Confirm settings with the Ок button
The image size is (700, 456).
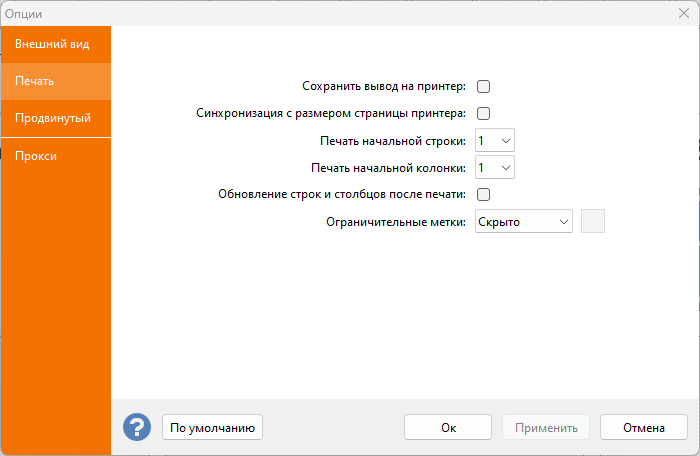pyautogui.click(x=448, y=428)
